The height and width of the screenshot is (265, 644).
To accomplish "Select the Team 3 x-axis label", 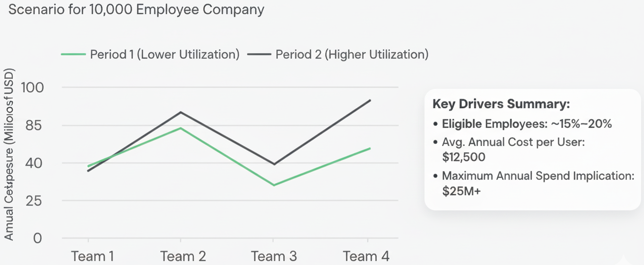I will pos(274,256).
